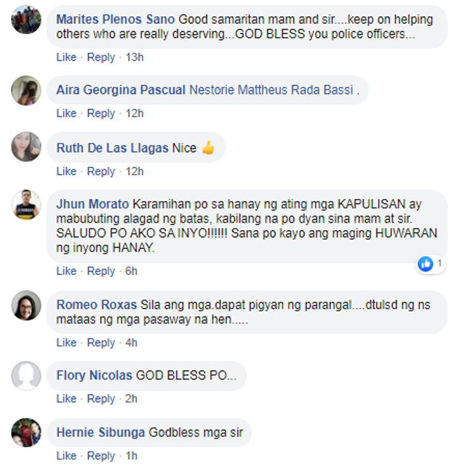476x465 pixels.
Task: Like Ruth De Las Llagas' comment
Action: (x=66, y=172)
